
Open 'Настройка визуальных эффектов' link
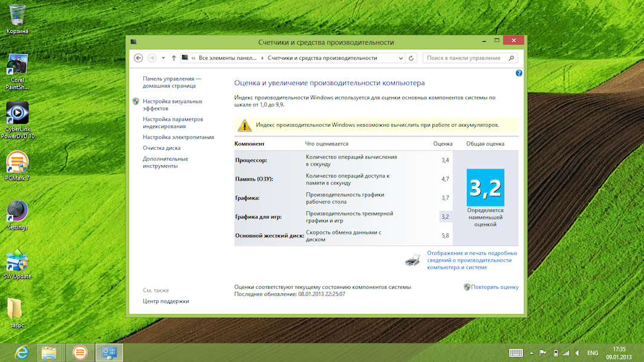click(172, 105)
